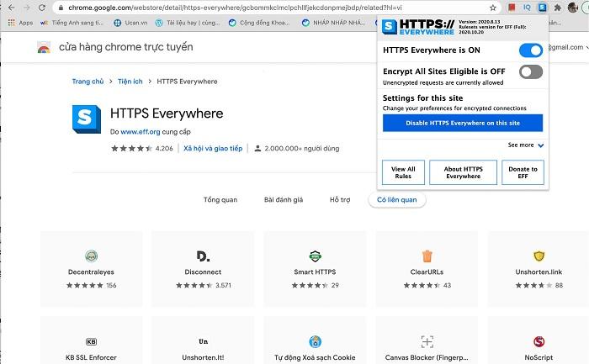Open the IQ extension icon

click(527, 8)
